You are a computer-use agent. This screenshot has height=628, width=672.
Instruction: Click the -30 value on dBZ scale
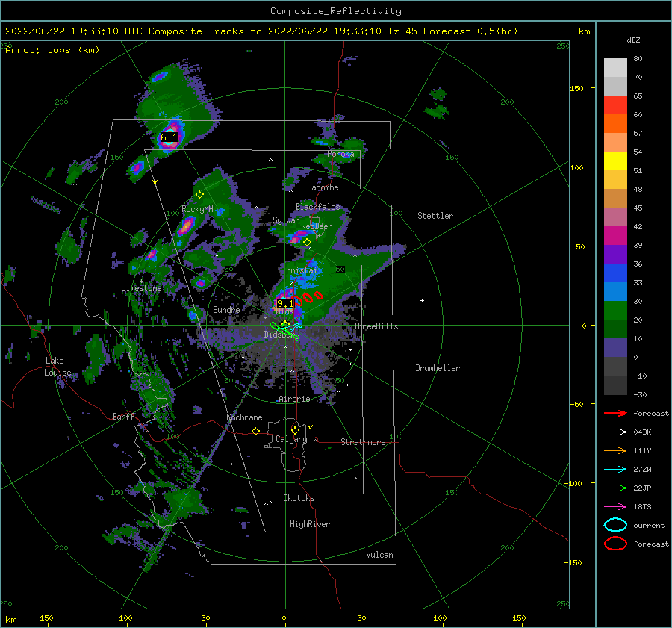coord(640,394)
